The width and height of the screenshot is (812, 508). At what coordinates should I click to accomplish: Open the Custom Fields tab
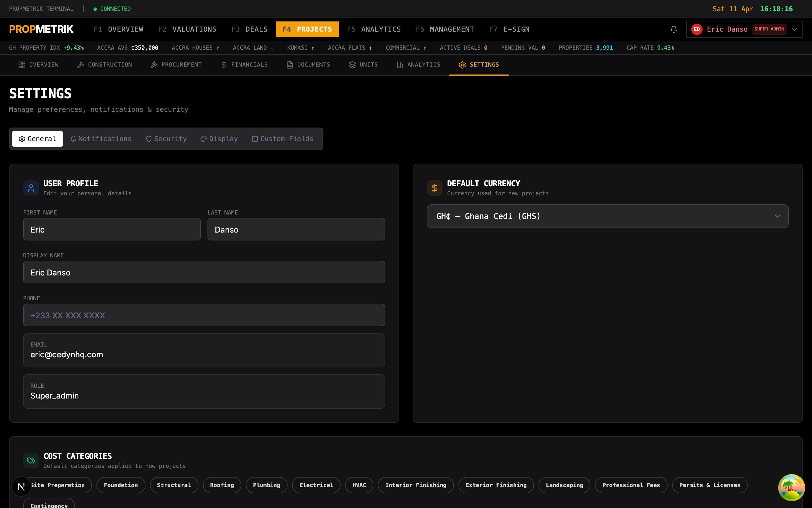pos(283,139)
